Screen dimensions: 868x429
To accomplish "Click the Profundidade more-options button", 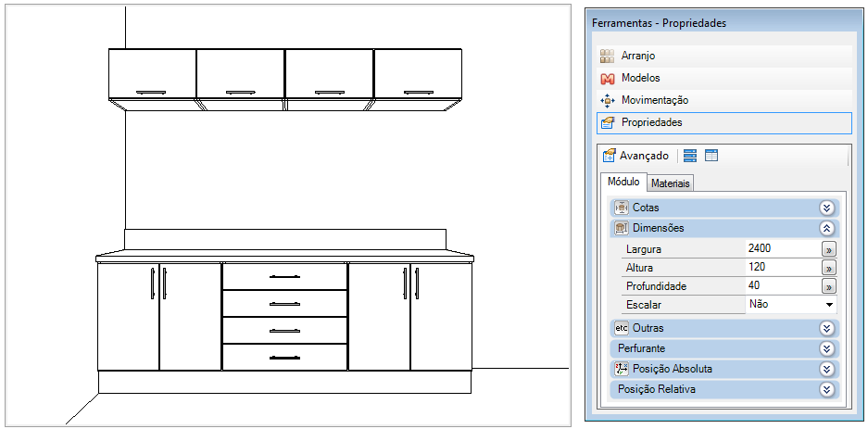I will 829,286.
